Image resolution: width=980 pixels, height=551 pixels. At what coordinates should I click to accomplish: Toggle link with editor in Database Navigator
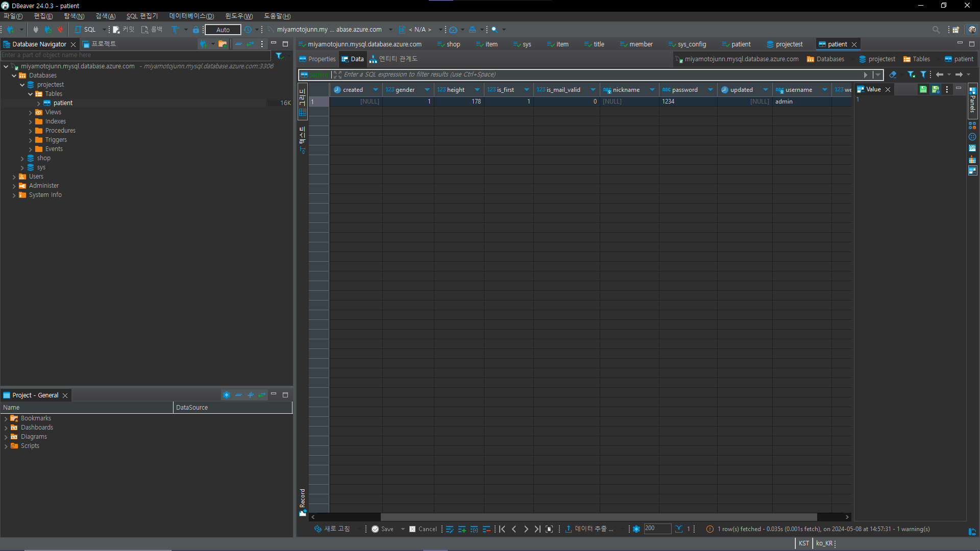(250, 44)
